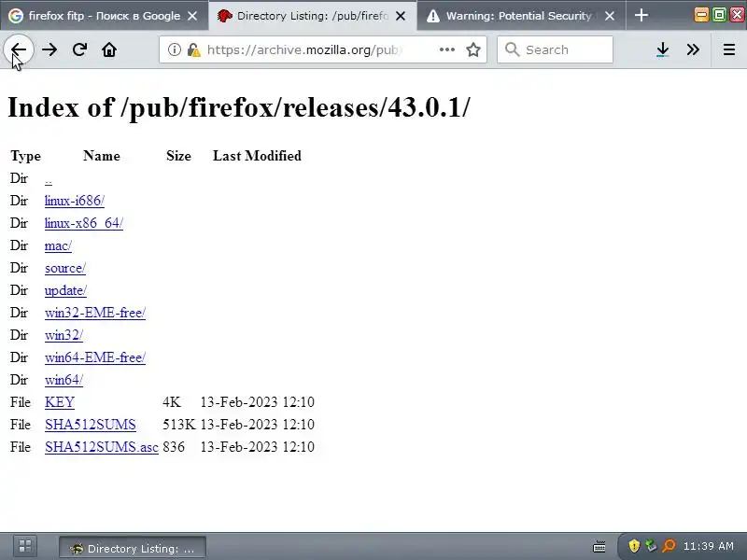747x560 pixels.
Task: Switch to the Warning: Potential Security tab
Action: 521,16
